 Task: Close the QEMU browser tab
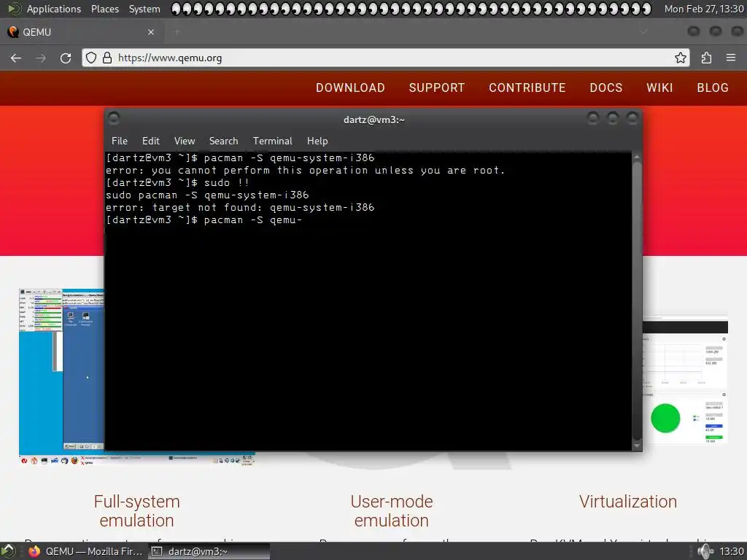pyautogui.click(x=151, y=32)
